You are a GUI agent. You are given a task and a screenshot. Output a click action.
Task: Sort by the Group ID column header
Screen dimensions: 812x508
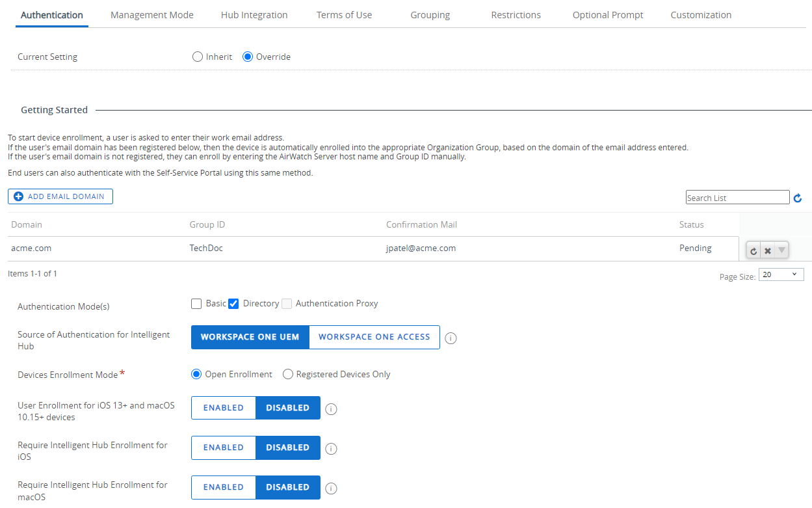[207, 224]
